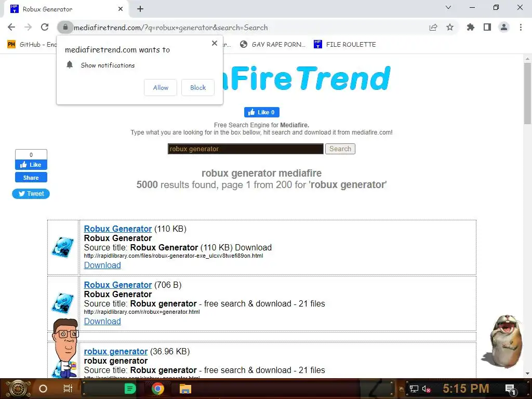Allow notifications from mediafiretrend.com

[161, 87]
